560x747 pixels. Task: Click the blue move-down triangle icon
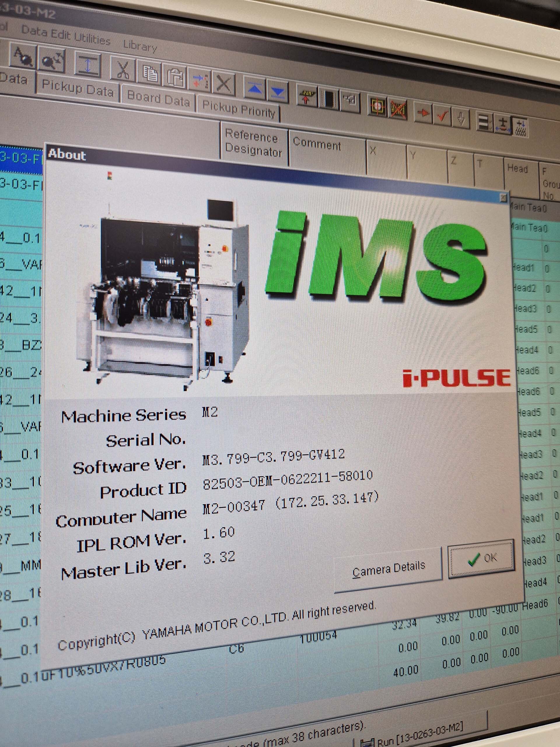point(278,92)
